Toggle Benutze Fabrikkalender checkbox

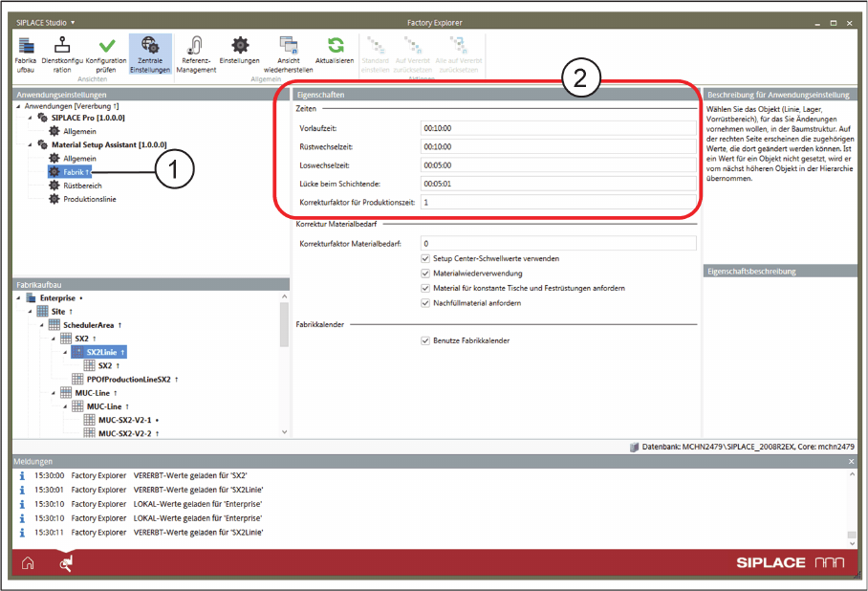coord(425,340)
